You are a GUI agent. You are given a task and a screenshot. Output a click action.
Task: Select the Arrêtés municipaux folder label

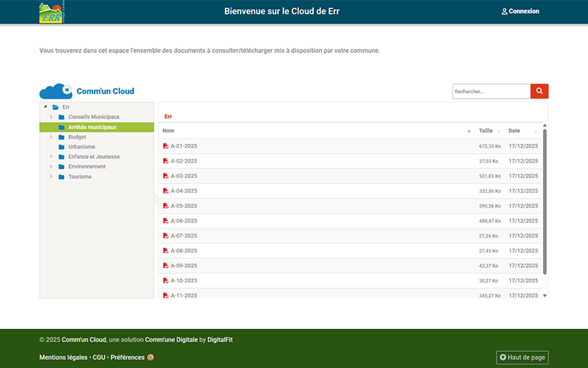click(93, 127)
